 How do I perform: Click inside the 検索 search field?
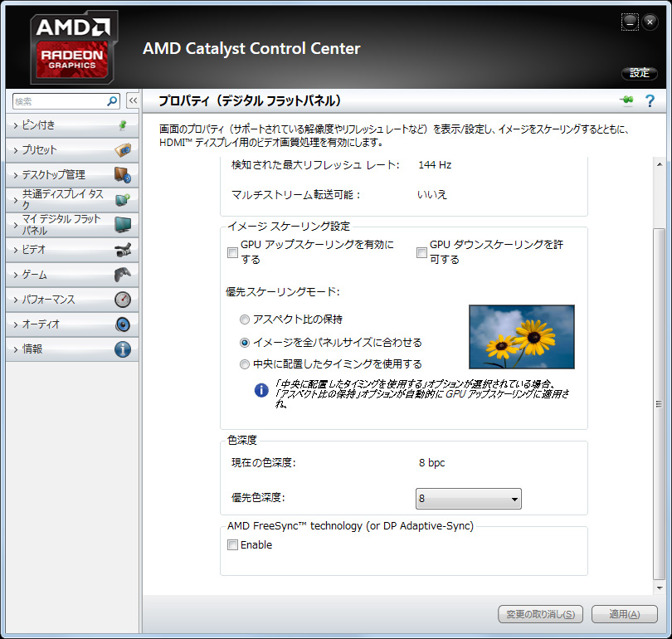(x=60, y=101)
